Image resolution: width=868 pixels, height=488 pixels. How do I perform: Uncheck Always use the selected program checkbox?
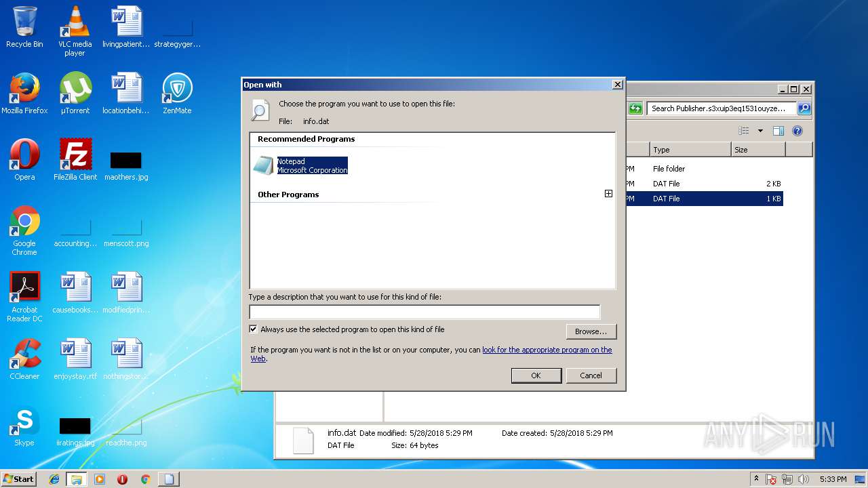(x=254, y=329)
